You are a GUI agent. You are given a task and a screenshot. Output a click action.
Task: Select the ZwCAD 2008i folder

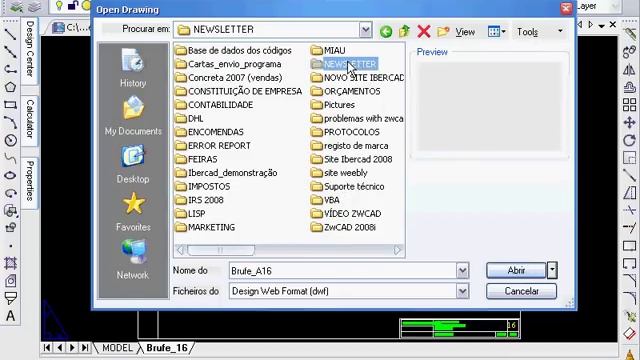(x=343, y=227)
